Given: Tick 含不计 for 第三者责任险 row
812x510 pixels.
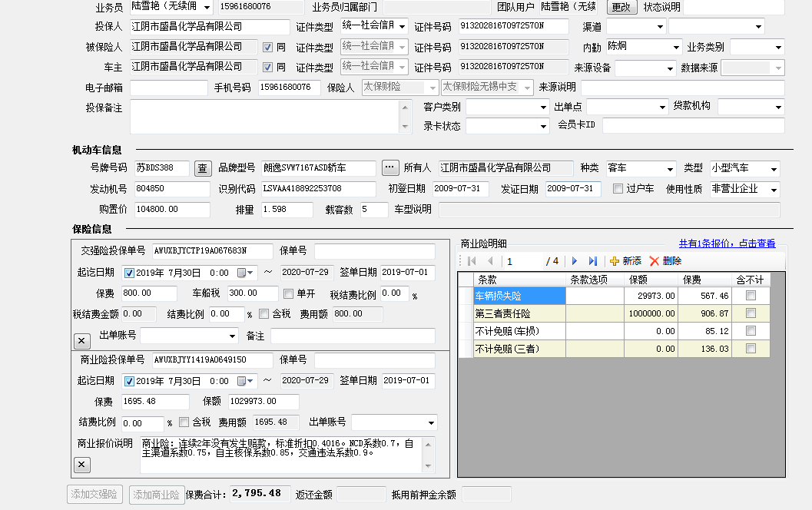Looking at the screenshot, I should [x=751, y=313].
